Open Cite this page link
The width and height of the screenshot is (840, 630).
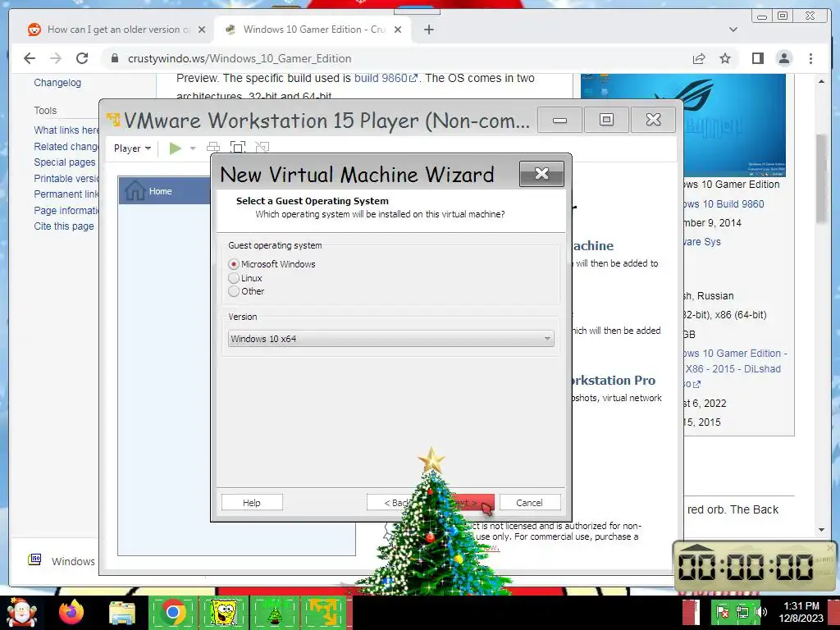tap(64, 226)
